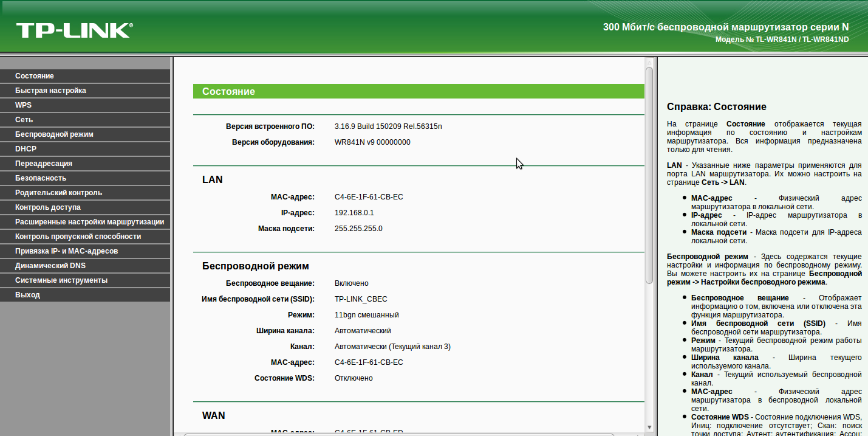Viewport: 868px width, 436px height.
Task: Open the Динамический DNS menu item
Action: tap(85, 266)
